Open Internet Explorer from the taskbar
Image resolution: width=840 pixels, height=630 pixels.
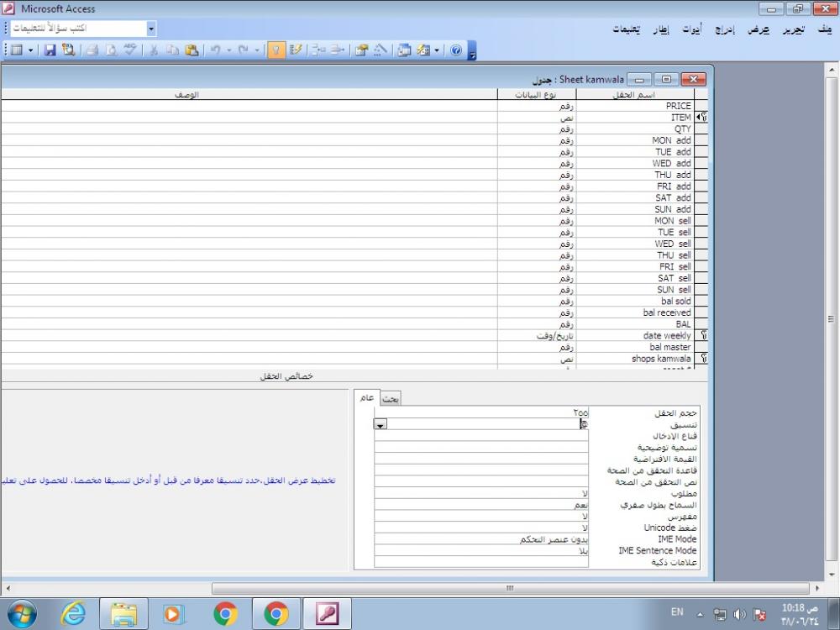(x=73, y=614)
